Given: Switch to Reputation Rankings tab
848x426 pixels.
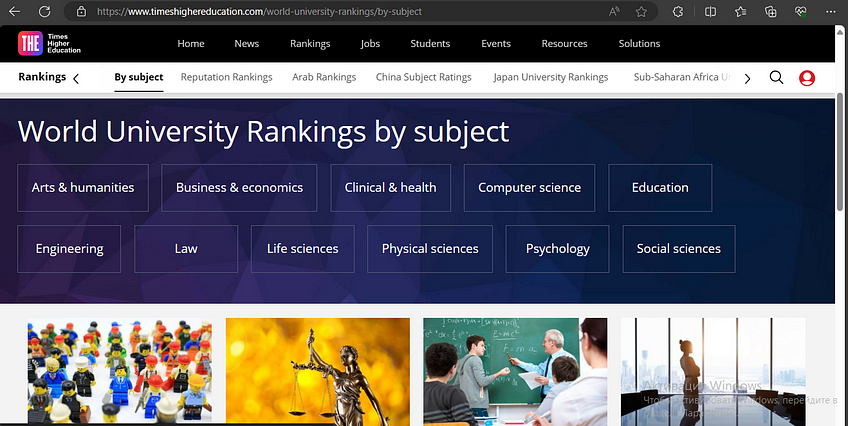Looking at the screenshot, I should pos(227,77).
